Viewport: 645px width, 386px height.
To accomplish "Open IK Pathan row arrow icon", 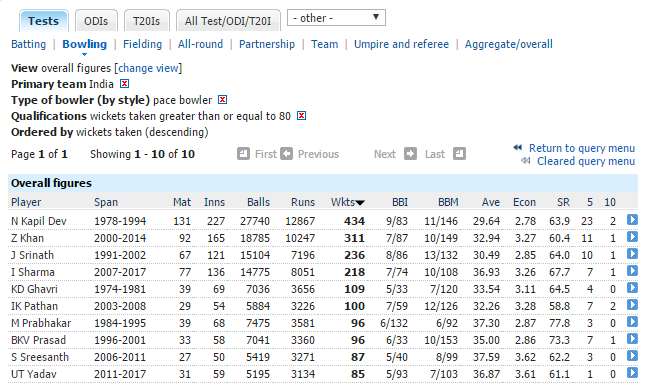I will click(632, 305).
